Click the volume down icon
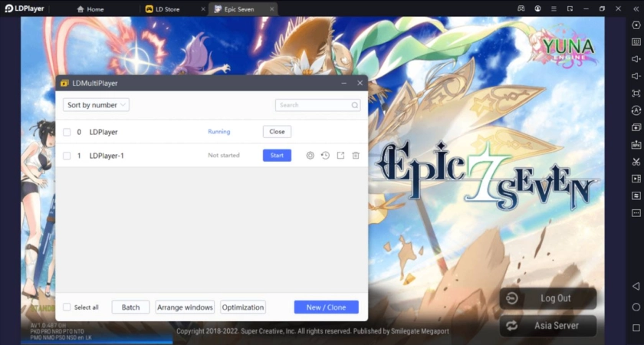The height and width of the screenshot is (345, 644). [x=636, y=76]
